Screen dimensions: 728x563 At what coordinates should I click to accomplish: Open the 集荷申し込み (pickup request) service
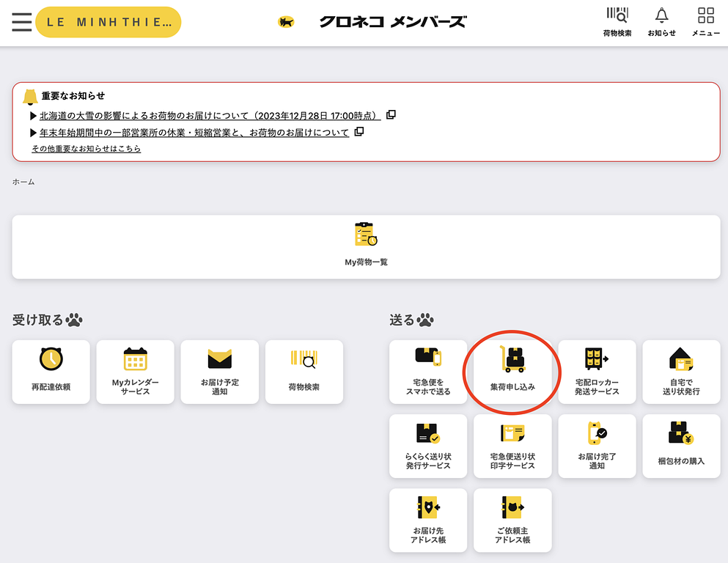[512, 372]
